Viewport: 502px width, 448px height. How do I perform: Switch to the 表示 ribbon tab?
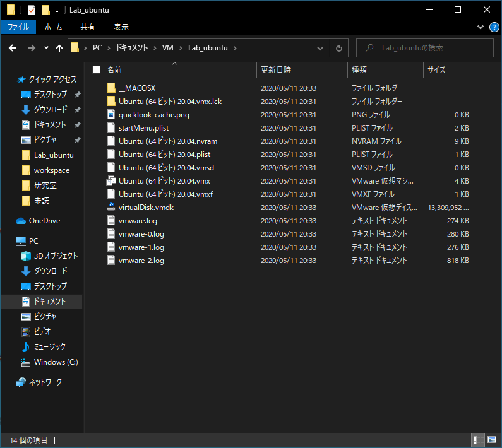click(121, 27)
